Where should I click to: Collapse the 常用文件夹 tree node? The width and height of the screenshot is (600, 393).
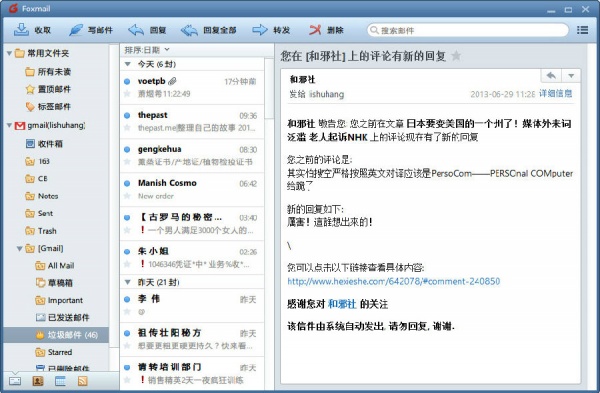[9, 53]
